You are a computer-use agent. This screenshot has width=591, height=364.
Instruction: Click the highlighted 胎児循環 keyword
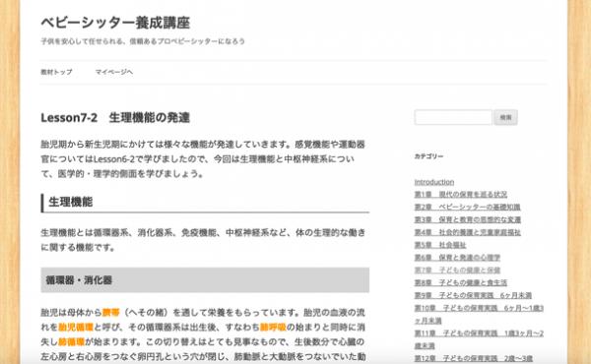(76, 328)
